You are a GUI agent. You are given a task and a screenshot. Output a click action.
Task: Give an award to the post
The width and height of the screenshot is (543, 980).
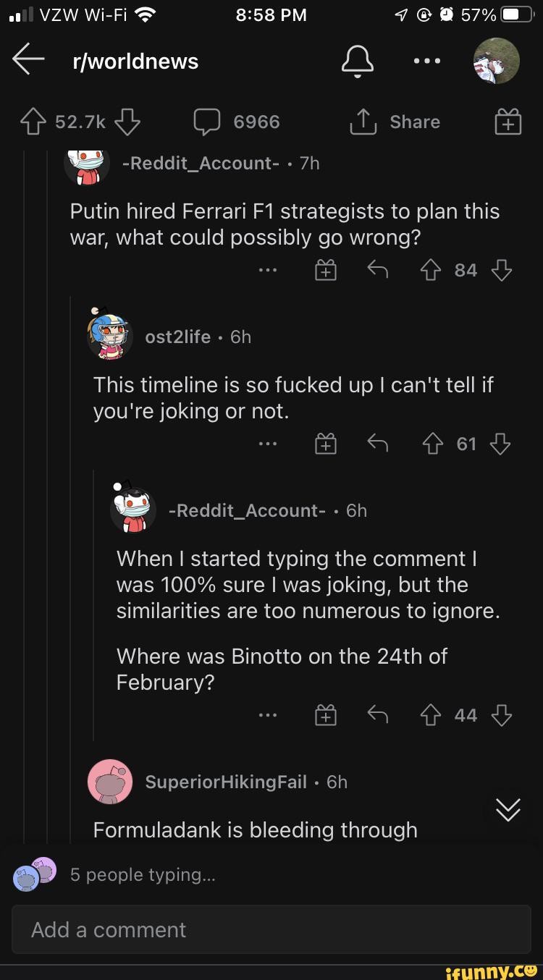(507, 122)
